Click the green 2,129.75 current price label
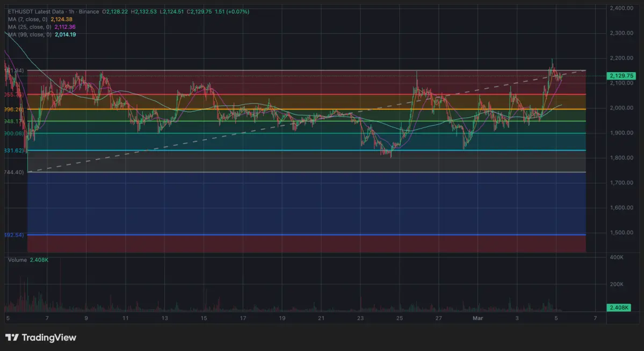Screen dimensions: 644x351 click(x=621, y=76)
